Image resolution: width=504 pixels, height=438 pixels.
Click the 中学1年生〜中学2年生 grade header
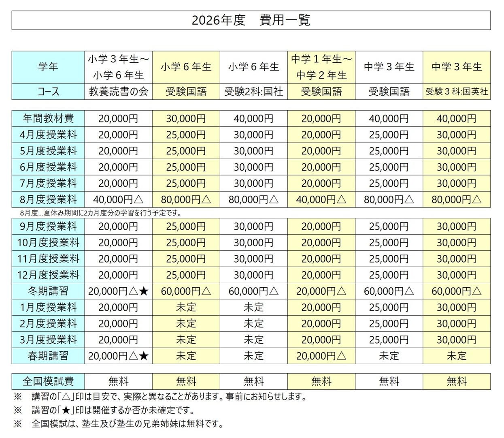[321, 67]
